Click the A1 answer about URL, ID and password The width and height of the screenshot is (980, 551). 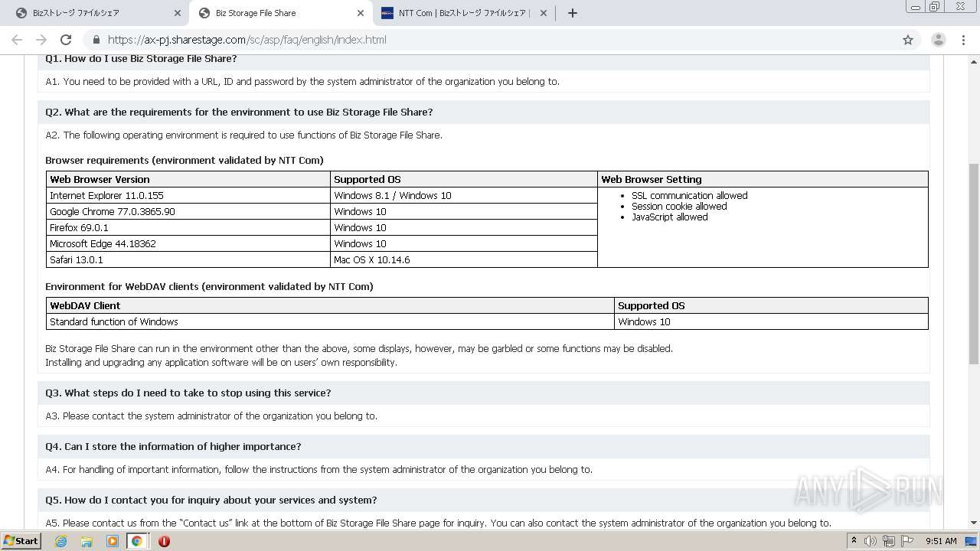302,82
